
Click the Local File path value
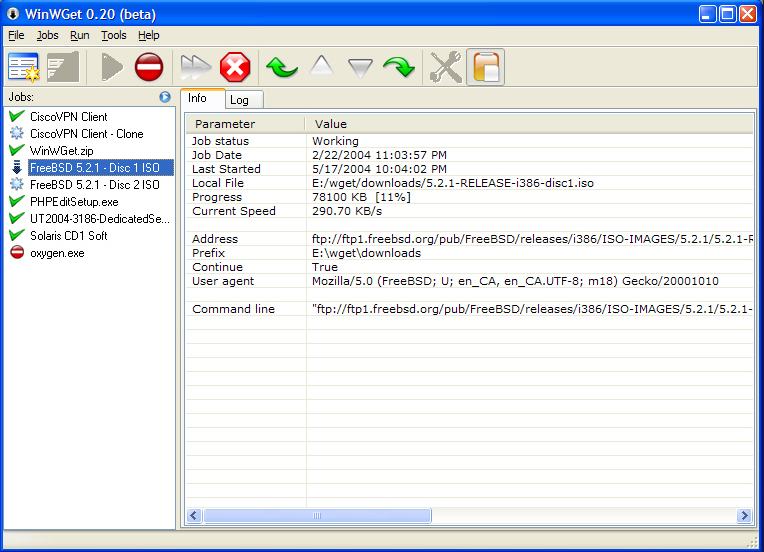pyautogui.click(x=453, y=183)
